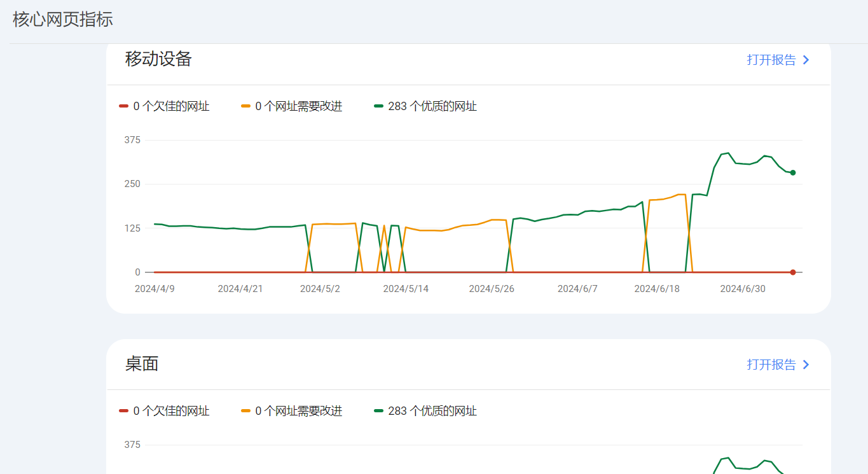This screenshot has height=474, width=868.
Task: Open the 桌面 report via 打开报告 link
Action: pyautogui.click(x=771, y=365)
